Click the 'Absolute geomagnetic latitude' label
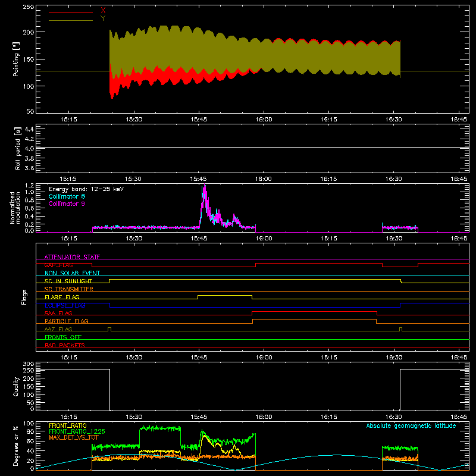 [411, 425]
